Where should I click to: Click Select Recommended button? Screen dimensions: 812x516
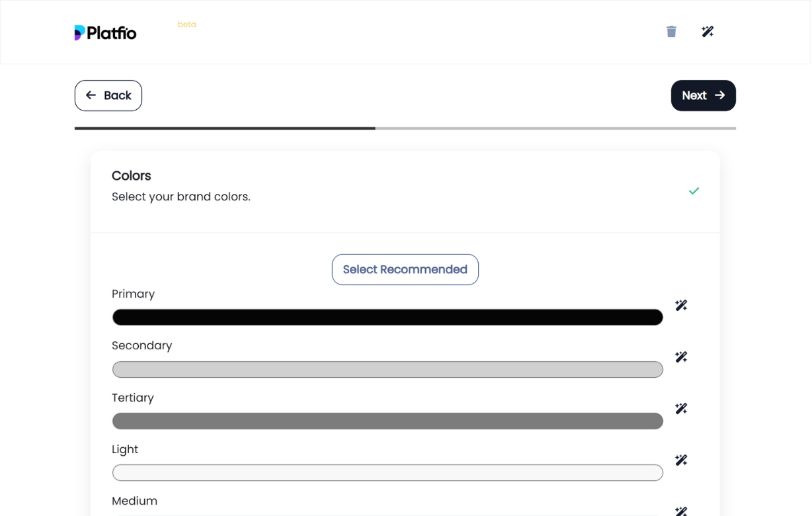pyautogui.click(x=405, y=270)
